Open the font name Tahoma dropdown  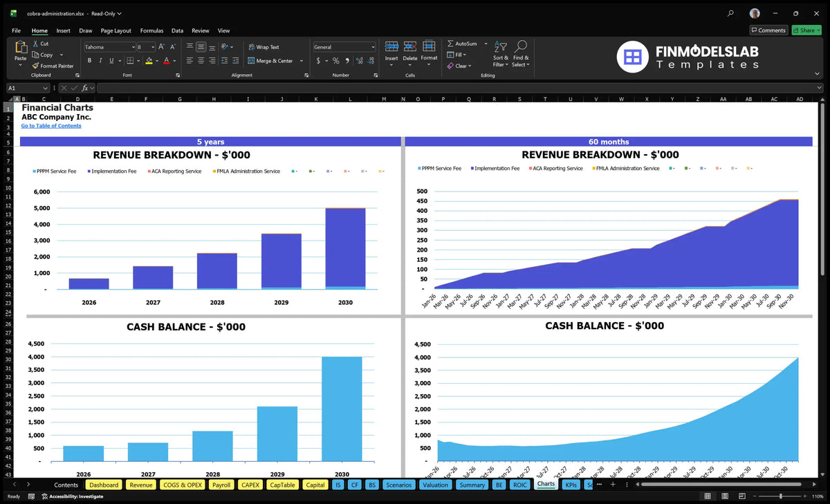(x=133, y=47)
